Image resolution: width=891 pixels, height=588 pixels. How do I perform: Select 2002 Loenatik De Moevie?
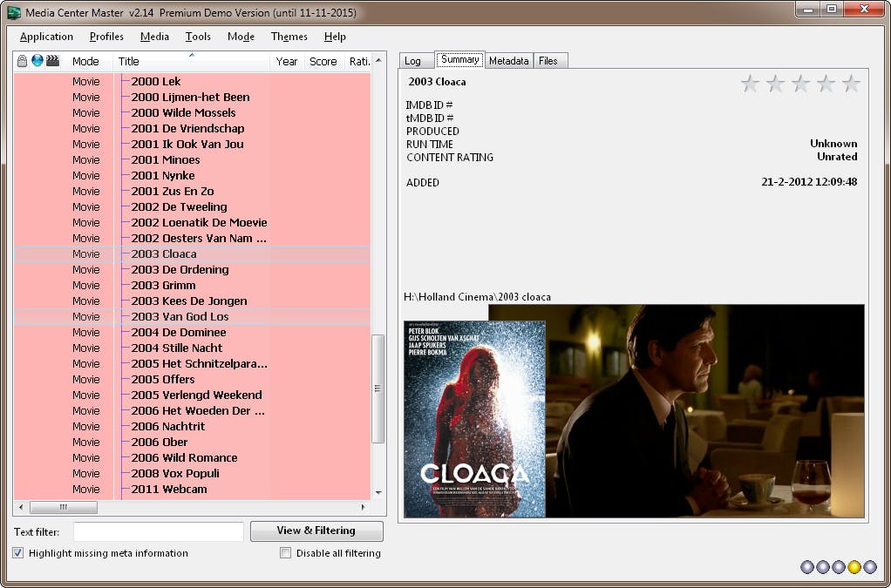pos(192,222)
